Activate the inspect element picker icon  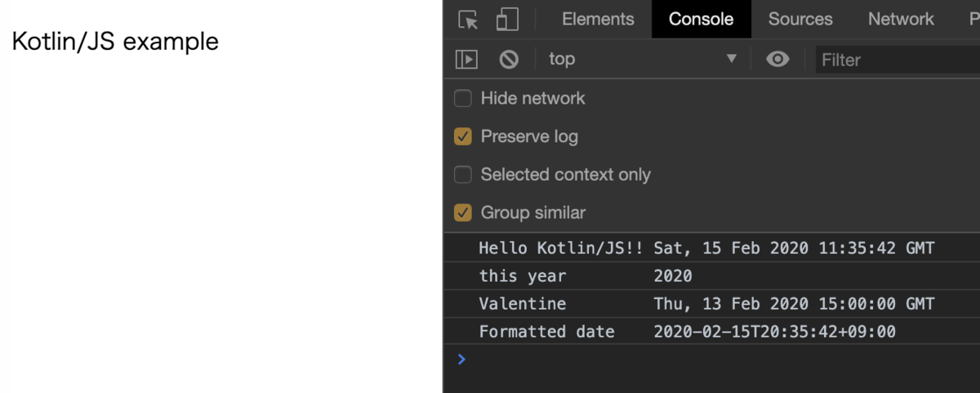tap(468, 20)
